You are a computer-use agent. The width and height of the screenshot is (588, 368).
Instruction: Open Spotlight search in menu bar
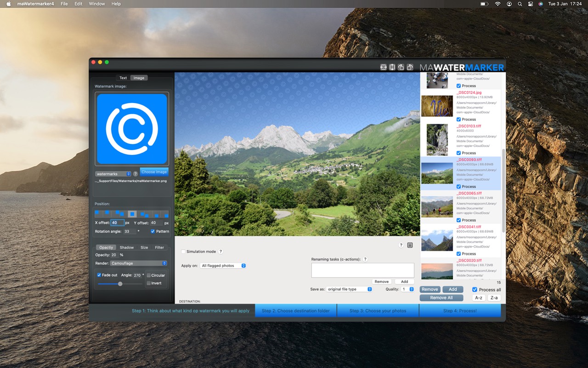click(x=520, y=4)
